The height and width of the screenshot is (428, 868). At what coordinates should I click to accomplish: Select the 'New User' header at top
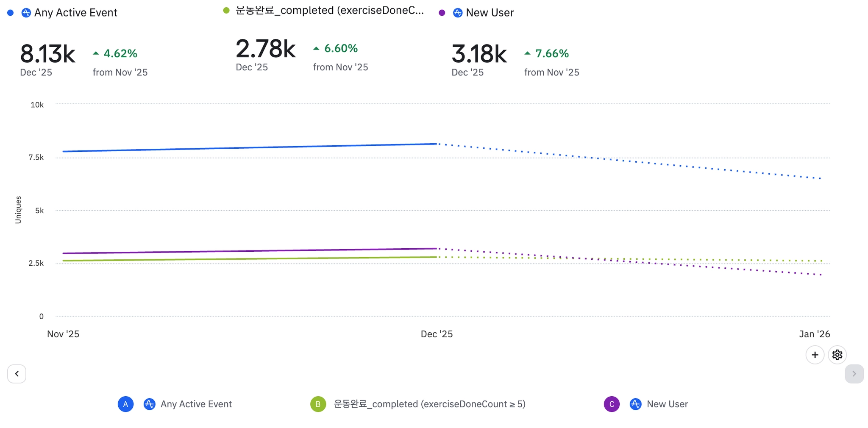[490, 13]
